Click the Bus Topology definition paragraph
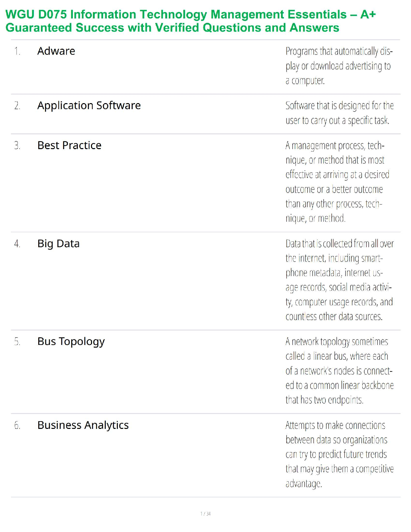The height and width of the screenshot is (532, 411). pyautogui.click(x=339, y=370)
